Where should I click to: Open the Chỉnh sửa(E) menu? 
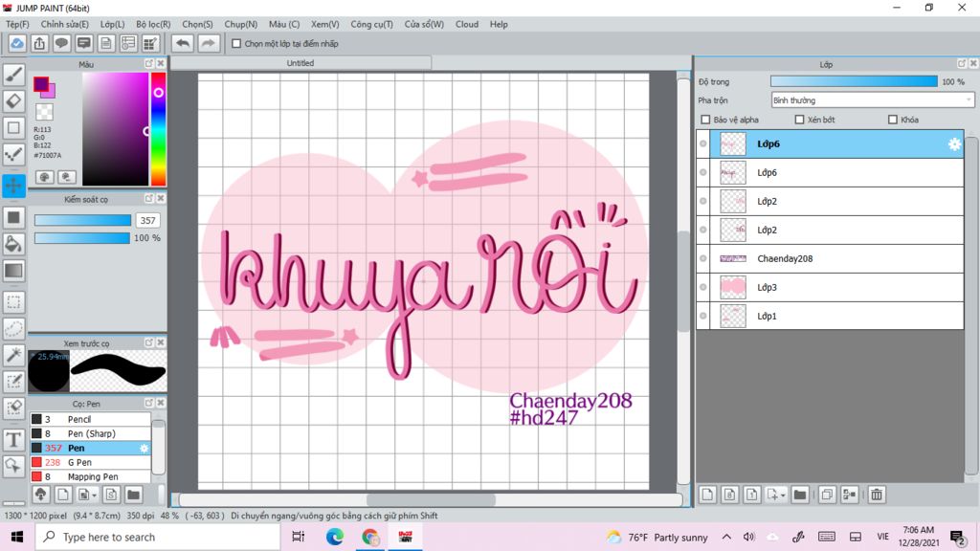click(x=64, y=24)
